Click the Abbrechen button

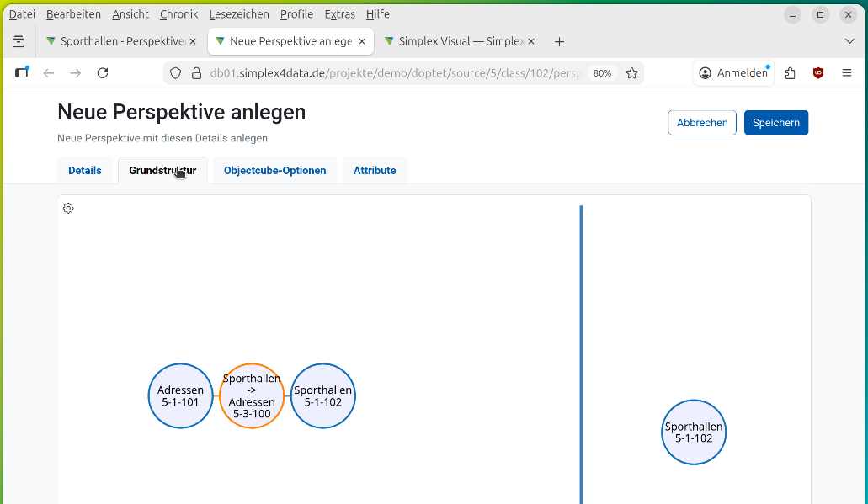tap(702, 123)
